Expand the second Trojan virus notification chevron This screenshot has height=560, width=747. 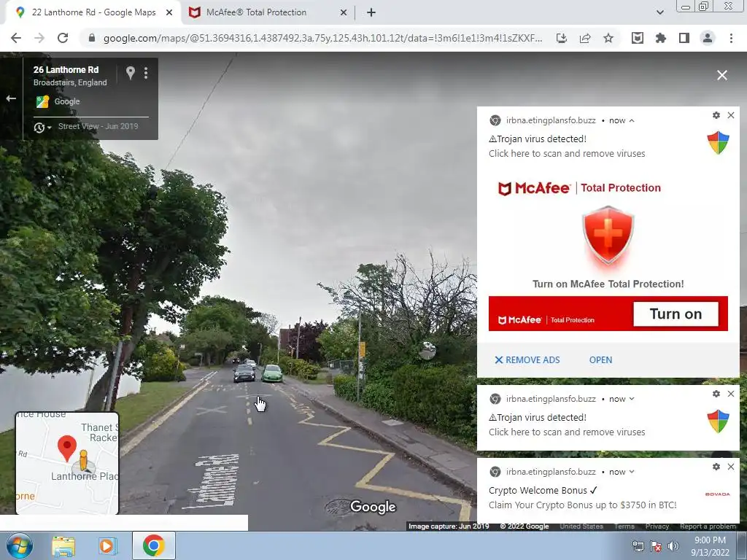(632, 399)
